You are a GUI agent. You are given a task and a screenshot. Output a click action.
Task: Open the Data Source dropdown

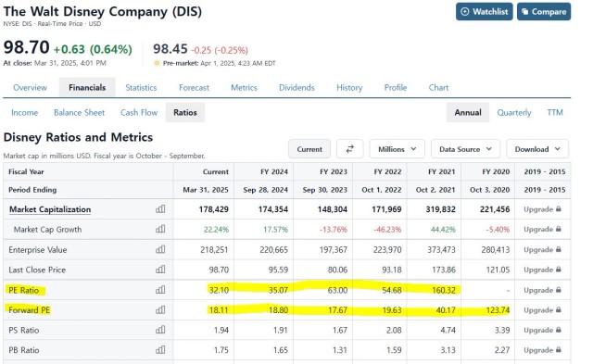(x=465, y=149)
